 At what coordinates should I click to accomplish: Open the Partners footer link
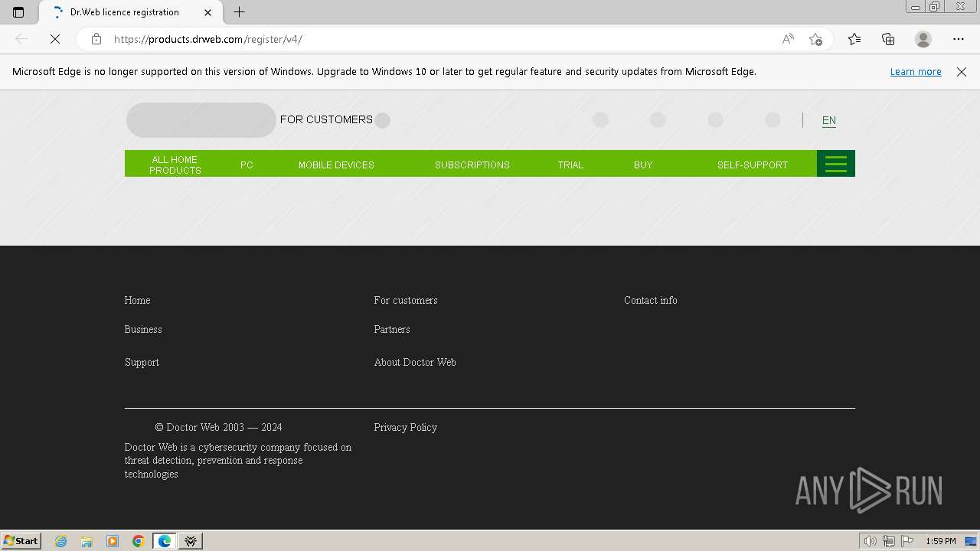(392, 329)
